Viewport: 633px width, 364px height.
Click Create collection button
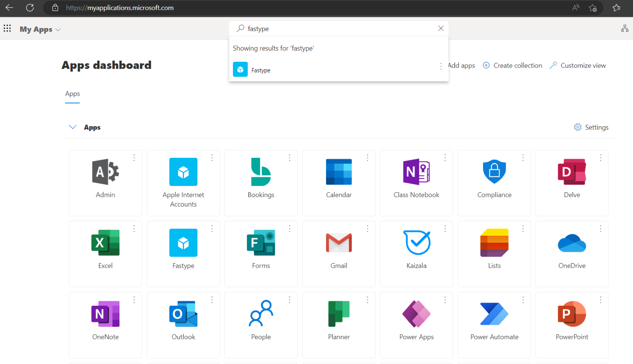click(x=513, y=66)
